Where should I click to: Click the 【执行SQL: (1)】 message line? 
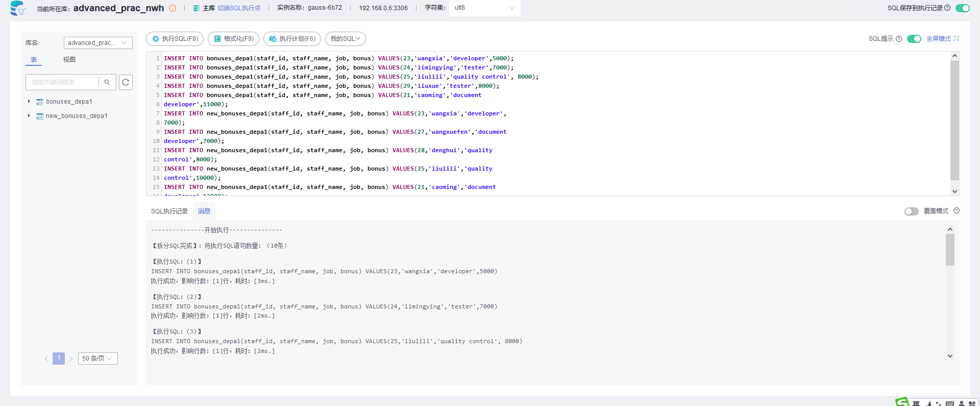pos(177,261)
